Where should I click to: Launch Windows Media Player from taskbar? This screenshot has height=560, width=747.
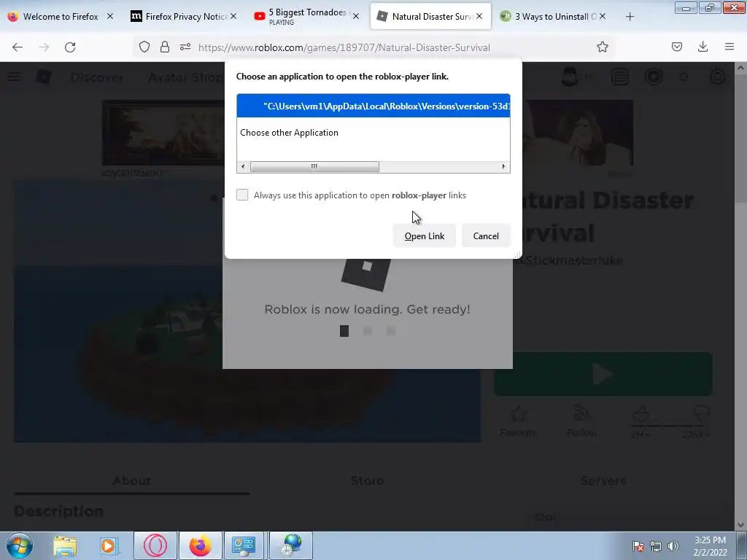(x=109, y=545)
